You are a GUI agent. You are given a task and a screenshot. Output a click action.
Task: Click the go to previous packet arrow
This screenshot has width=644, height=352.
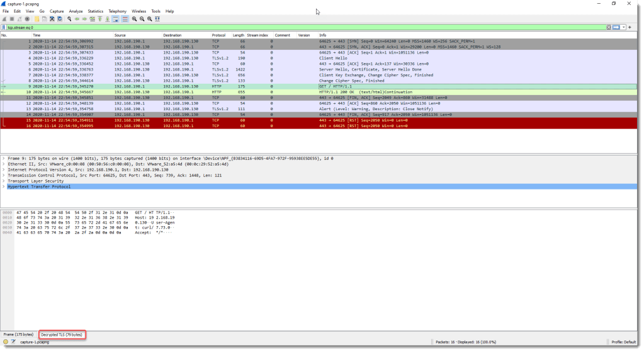point(77,19)
